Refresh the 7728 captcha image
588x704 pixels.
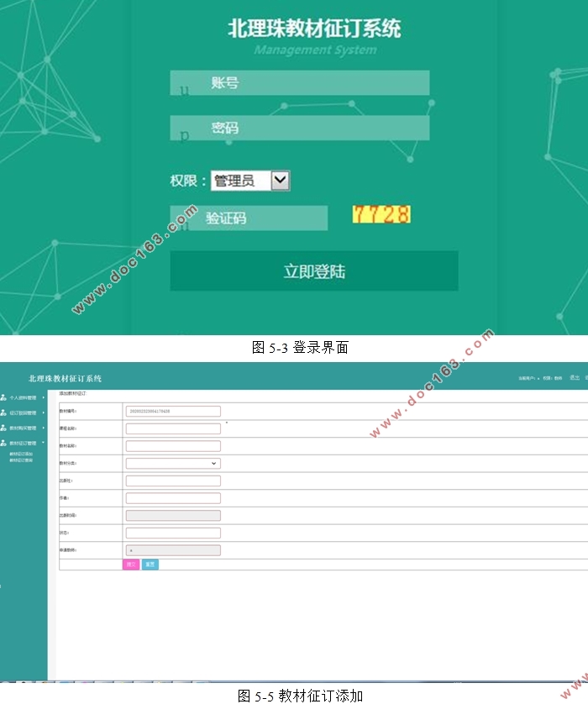coord(381,214)
